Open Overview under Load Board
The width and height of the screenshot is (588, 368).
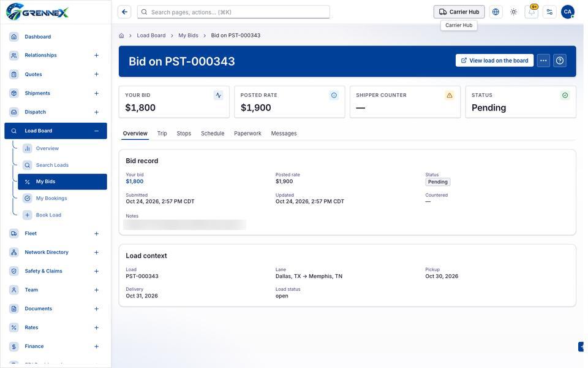click(x=62, y=148)
